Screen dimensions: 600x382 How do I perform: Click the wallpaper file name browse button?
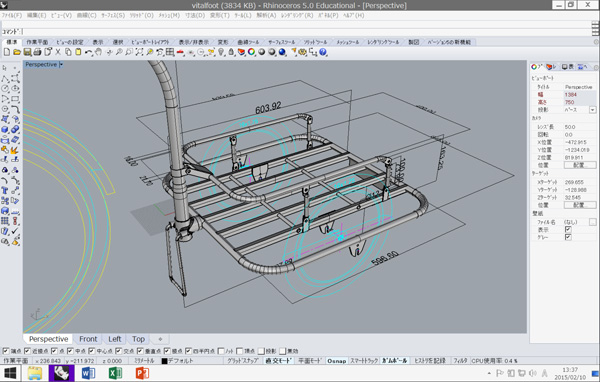(592, 222)
